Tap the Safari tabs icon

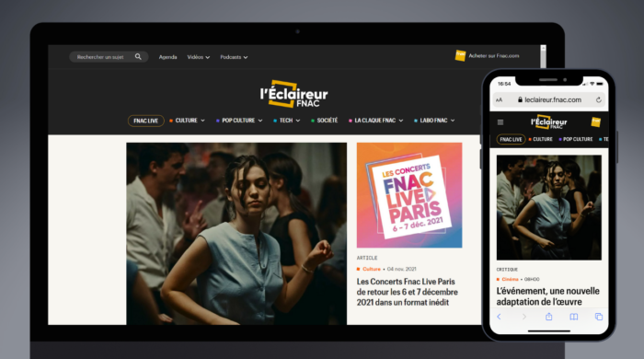(x=599, y=317)
